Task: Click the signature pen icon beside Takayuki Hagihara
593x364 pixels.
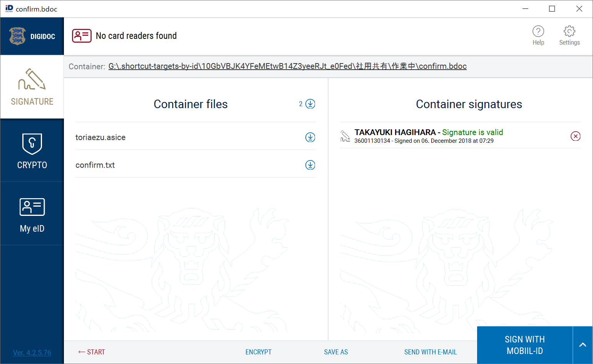Action: coord(345,136)
